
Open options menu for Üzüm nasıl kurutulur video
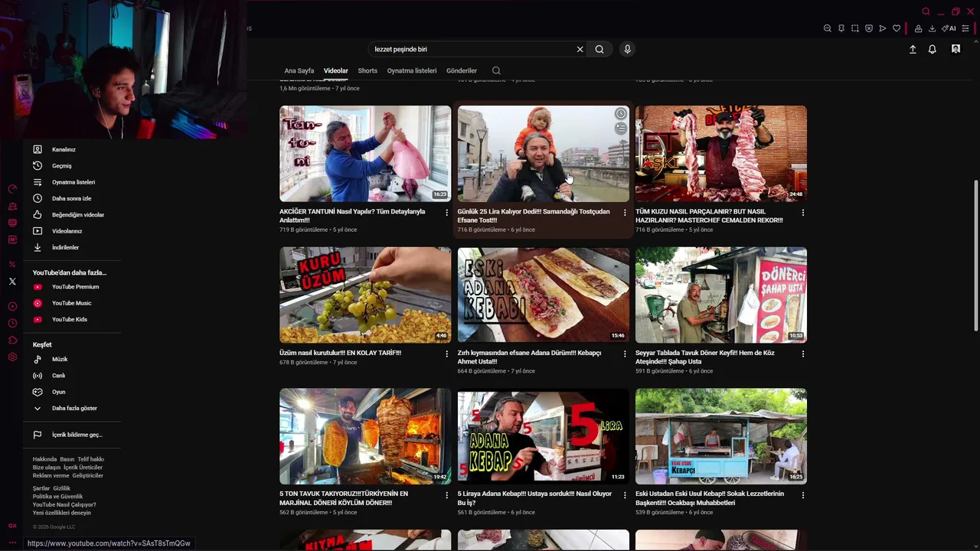click(x=447, y=354)
